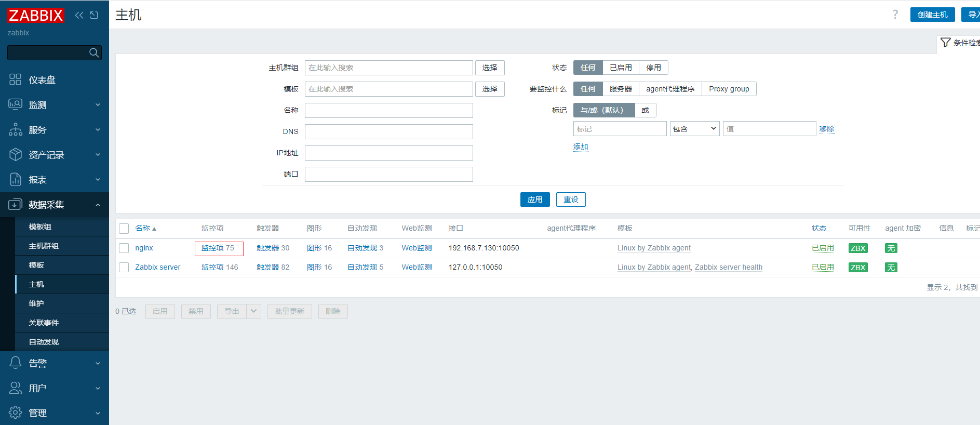Click the 重设 filter button
The height and width of the screenshot is (425, 980).
click(571, 200)
